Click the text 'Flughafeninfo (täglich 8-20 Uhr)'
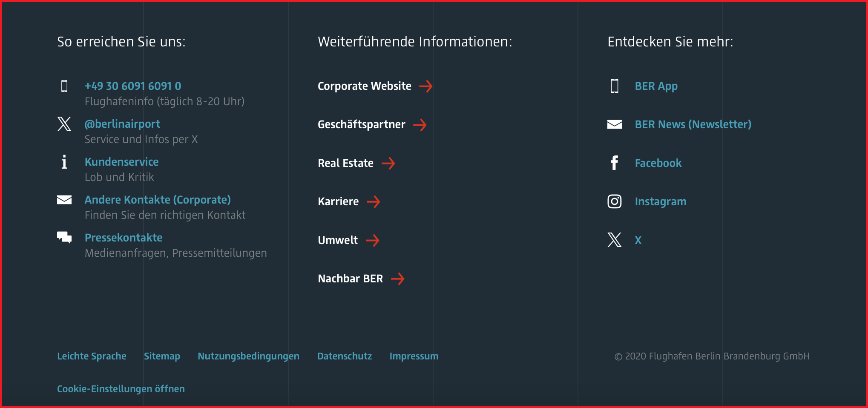This screenshot has height=408, width=868. pos(164,101)
